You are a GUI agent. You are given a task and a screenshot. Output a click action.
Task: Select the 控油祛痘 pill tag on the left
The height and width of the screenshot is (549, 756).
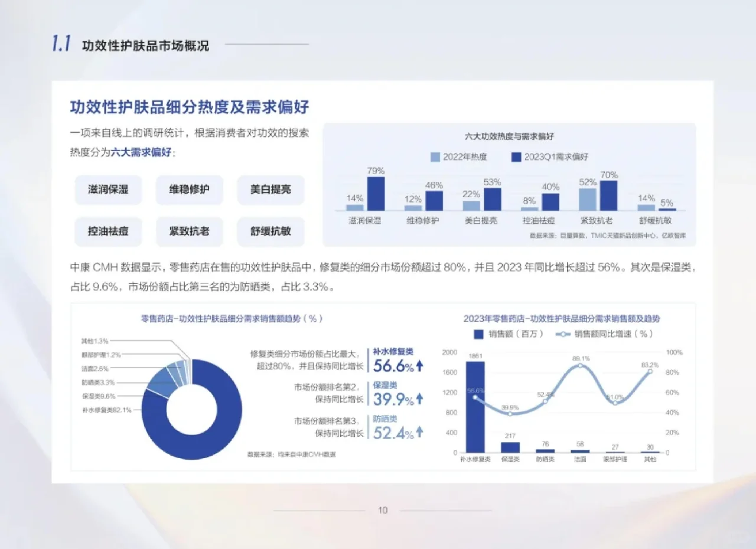pos(108,231)
